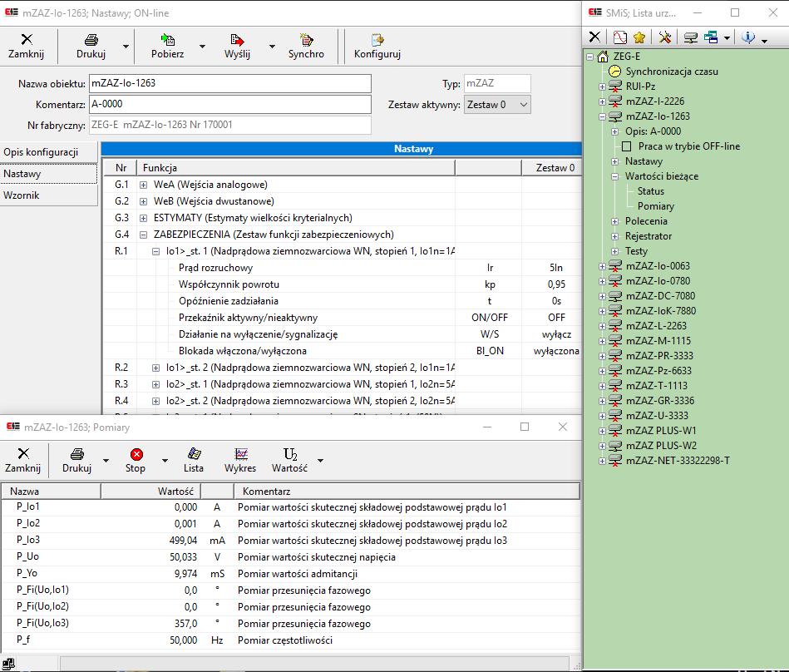The height and width of the screenshot is (672, 789).
Task: Click the Lista icon in Pomiary toolbar
Action: (194, 454)
